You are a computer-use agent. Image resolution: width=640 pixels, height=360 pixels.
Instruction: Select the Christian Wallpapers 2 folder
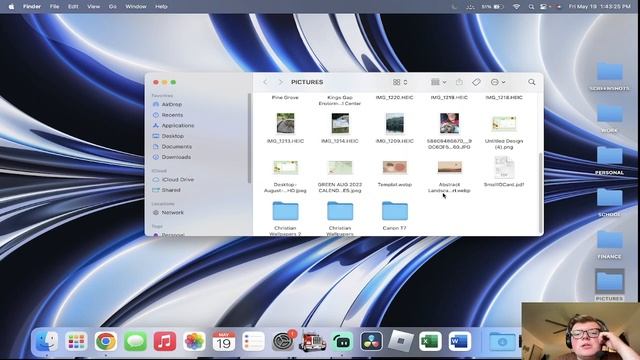(285, 211)
